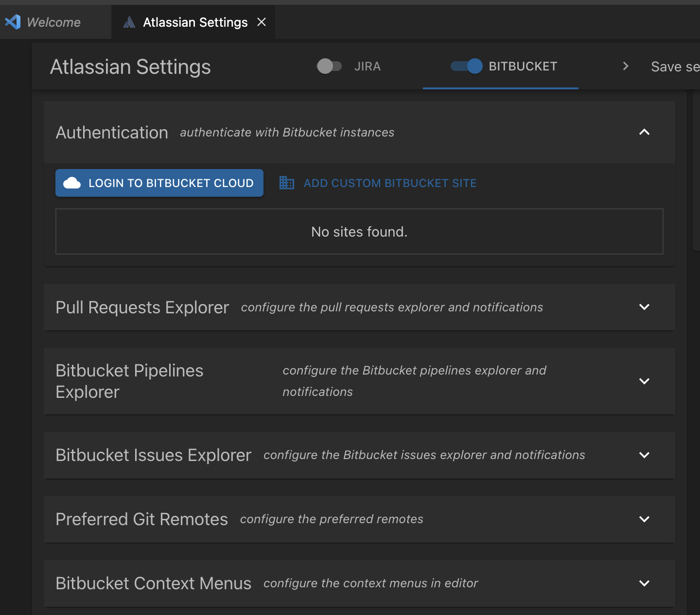
Task: Click the right arrow next to Save settings
Action: (626, 66)
